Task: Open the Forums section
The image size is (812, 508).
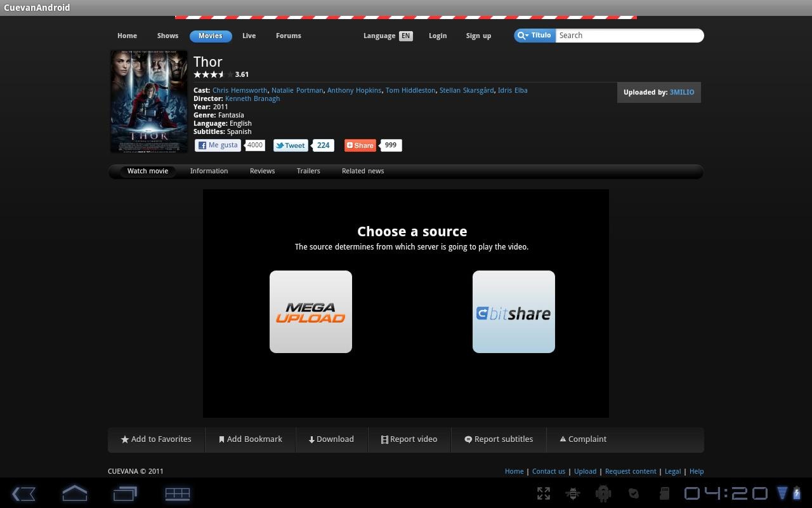Action: point(289,36)
